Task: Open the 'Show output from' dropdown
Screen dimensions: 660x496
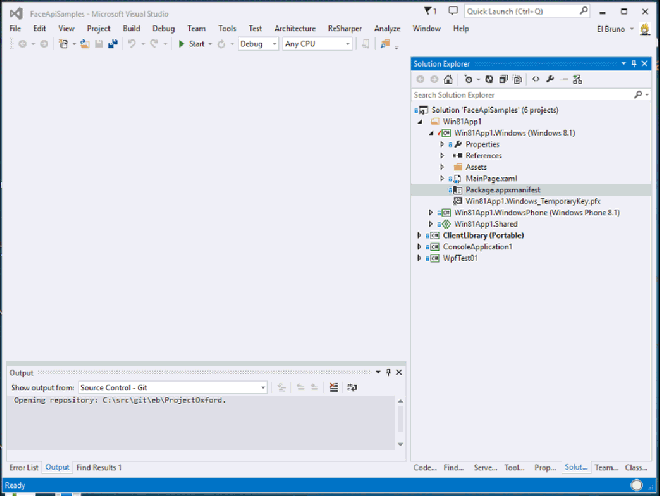Action: pyautogui.click(x=172, y=387)
